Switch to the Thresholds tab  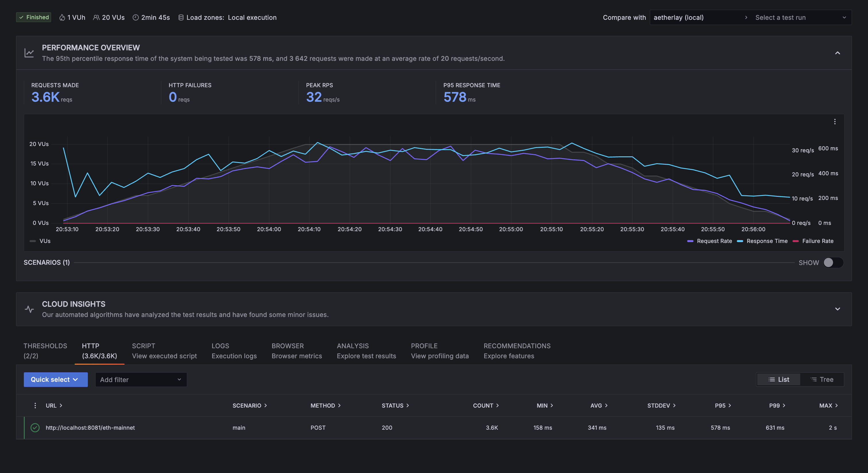tap(45, 351)
